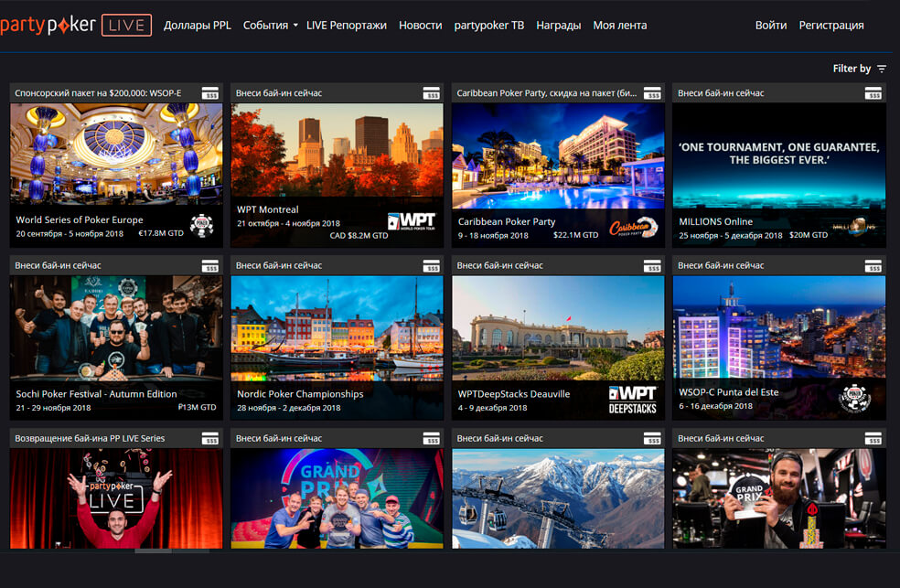Click buy-in ticket icon on MILLIONS Online card
900x588 pixels.
(873, 93)
